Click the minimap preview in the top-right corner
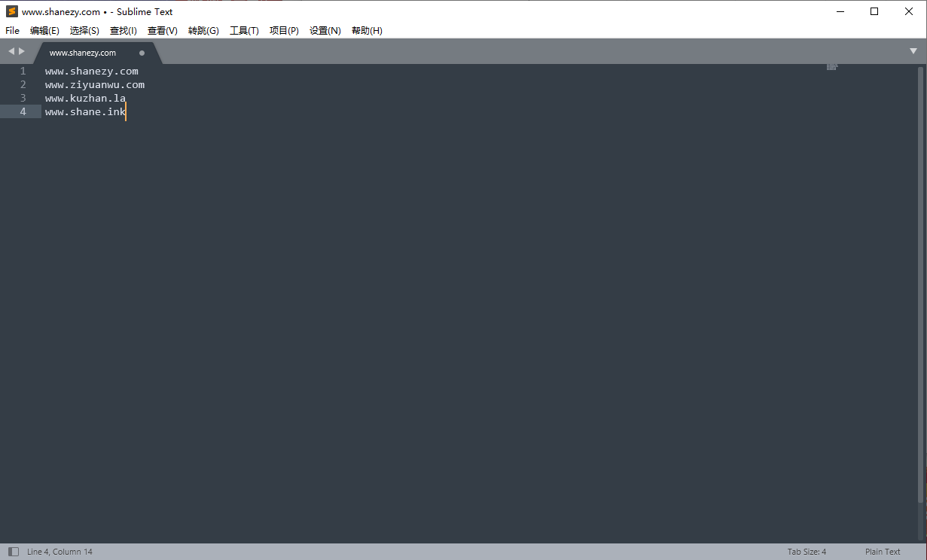The width and height of the screenshot is (927, 560). click(x=832, y=66)
